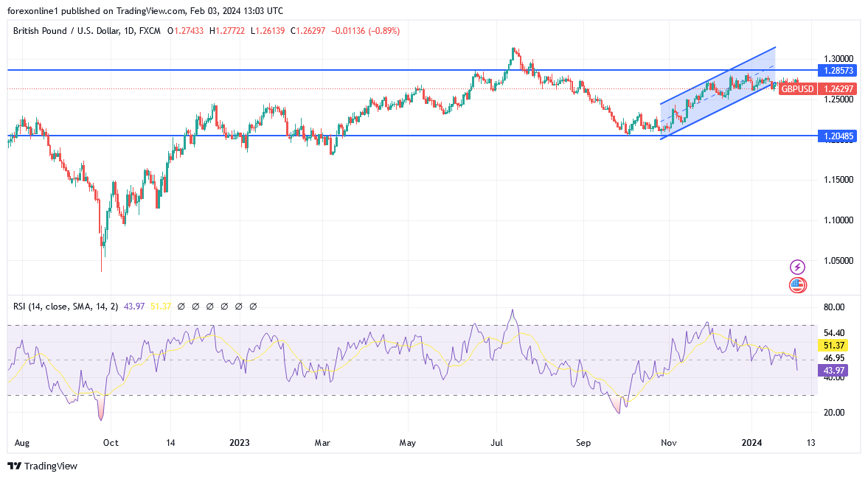This screenshot has height=479, width=868.
Task: Select the yellow 51.37 RSI axis label
Action: tap(833, 345)
